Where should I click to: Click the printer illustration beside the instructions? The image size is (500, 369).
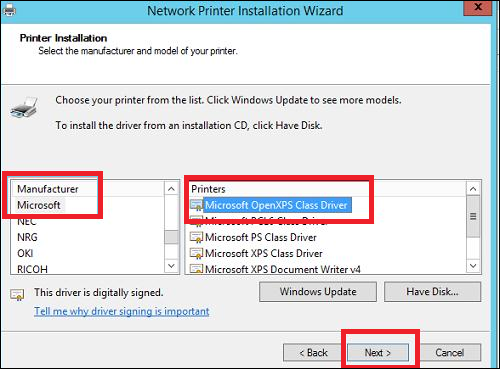pyautogui.click(x=24, y=107)
